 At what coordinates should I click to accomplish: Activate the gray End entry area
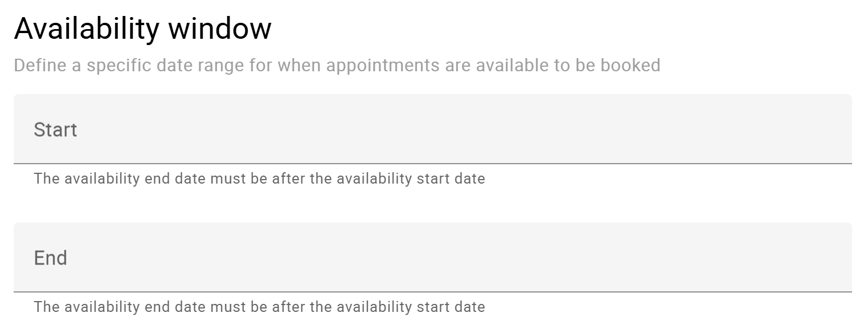tap(433, 257)
